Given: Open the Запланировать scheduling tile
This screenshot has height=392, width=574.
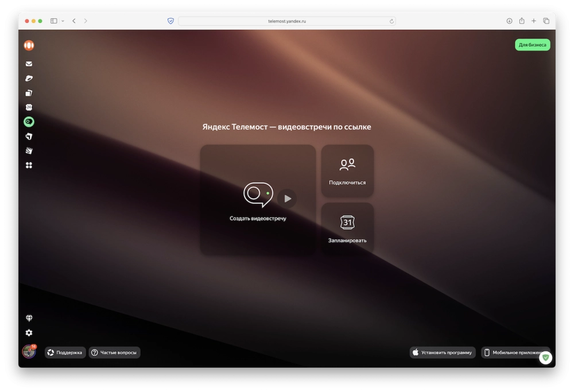Looking at the screenshot, I should (x=347, y=228).
